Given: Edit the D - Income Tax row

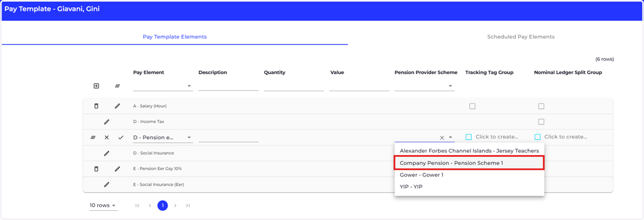Looking at the screenshot, I should click(x=107, y=122).
